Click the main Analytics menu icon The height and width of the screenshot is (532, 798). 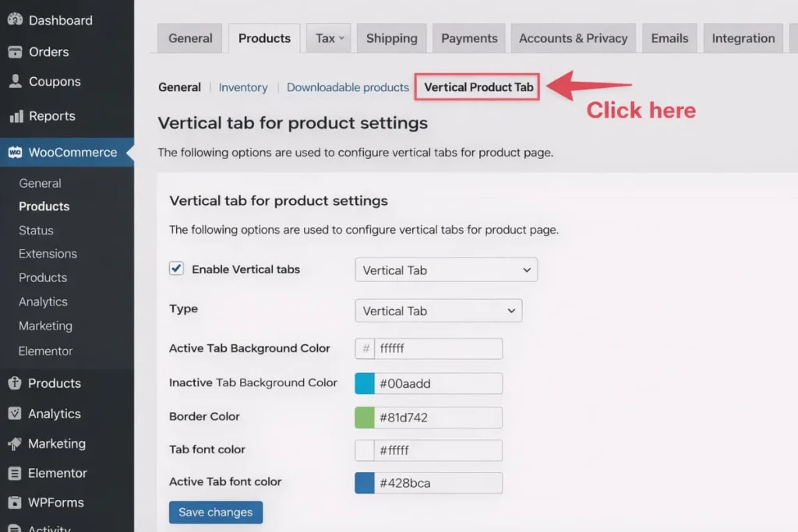click(15, 414)
